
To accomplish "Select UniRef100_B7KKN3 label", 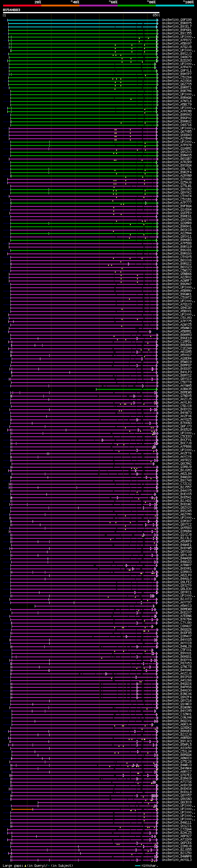I will coord(177,423).
